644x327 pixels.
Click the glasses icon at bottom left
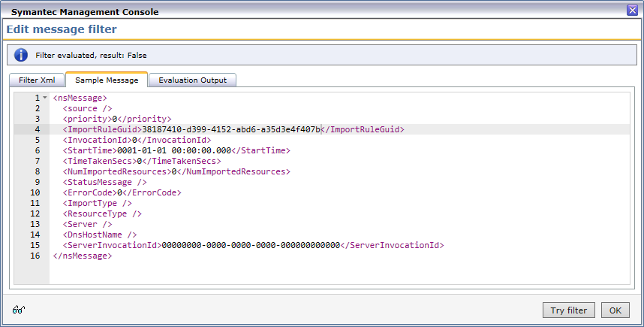pos(20,310)
